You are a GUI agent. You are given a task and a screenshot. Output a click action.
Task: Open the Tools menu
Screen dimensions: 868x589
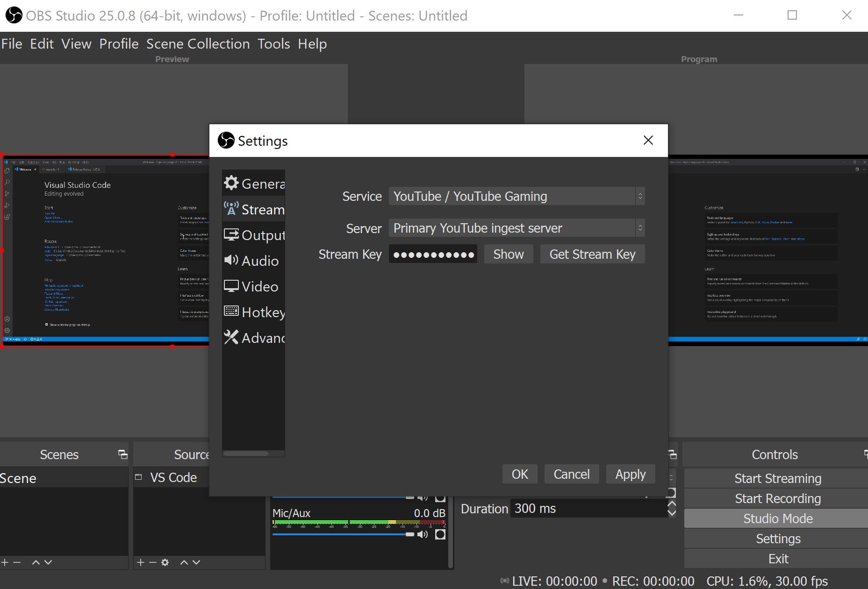point(273,43)
